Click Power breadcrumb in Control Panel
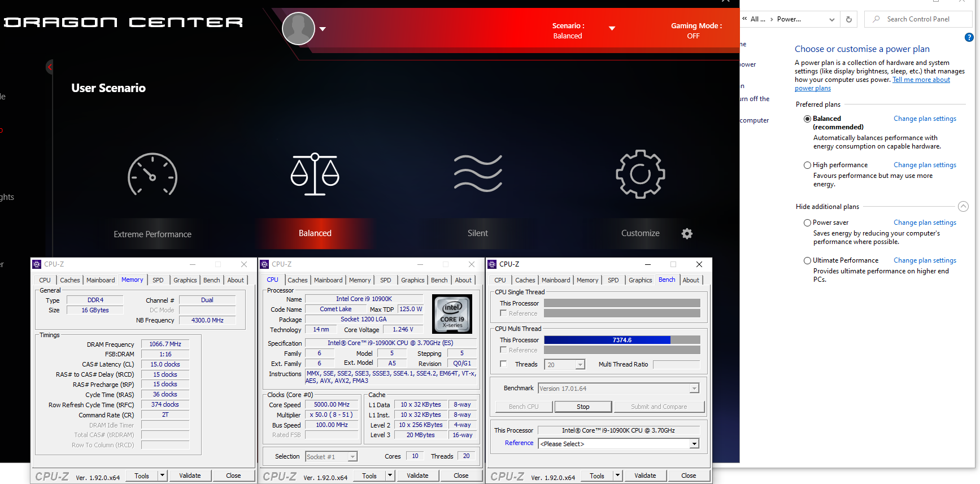Viewport: 980px width, 484px height. coord(789,19)
